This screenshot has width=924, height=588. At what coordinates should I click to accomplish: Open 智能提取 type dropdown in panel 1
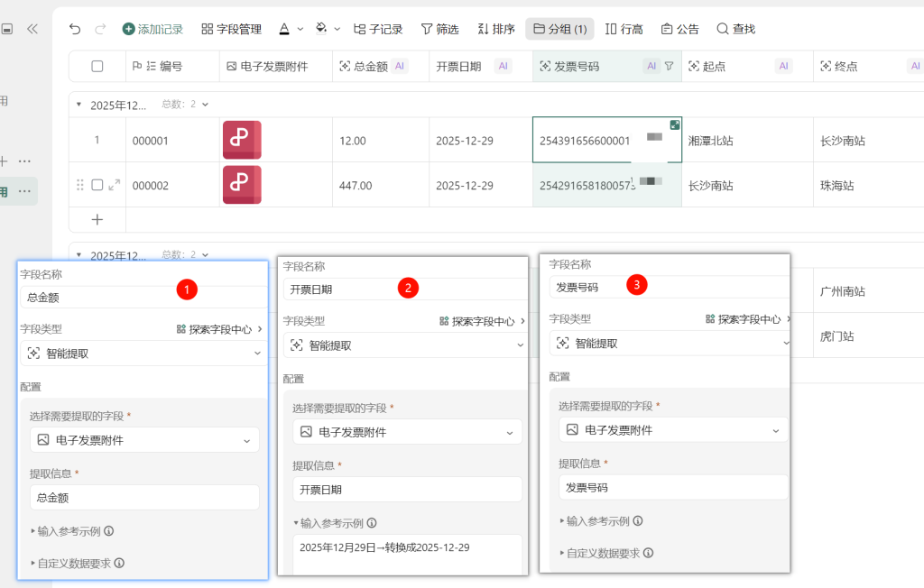144,353
